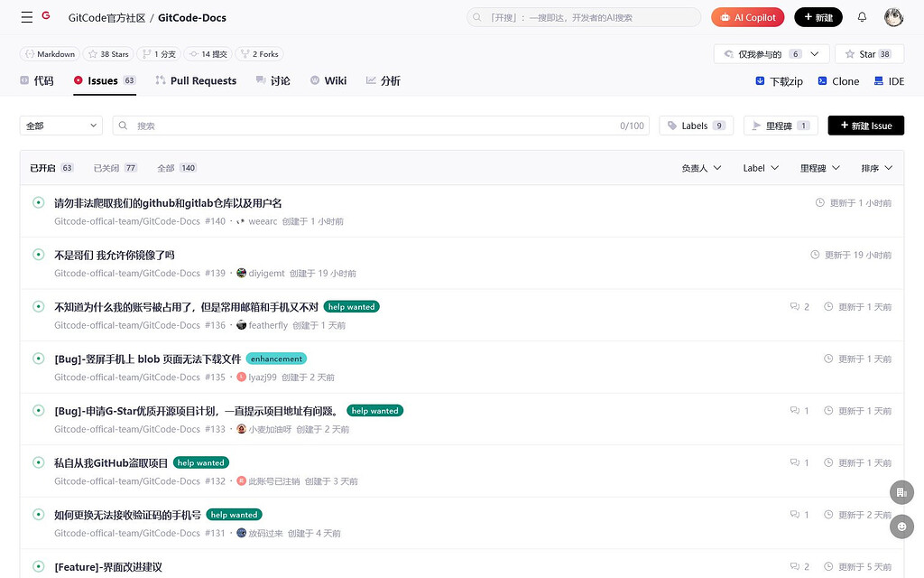Screen dimensions: 924x578
Task: Open issue [Bug]-申请G-Star优质开源项目计划
Action: (x=198, y=411)
